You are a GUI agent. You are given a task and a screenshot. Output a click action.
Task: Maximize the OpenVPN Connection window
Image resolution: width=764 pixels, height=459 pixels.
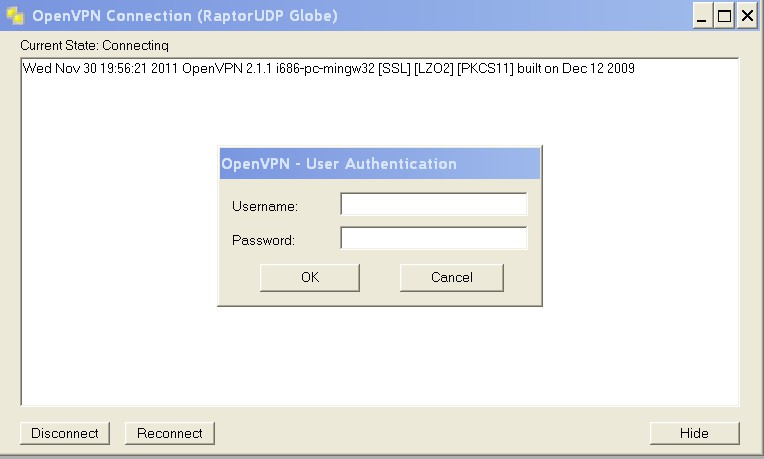pos(724,15)
